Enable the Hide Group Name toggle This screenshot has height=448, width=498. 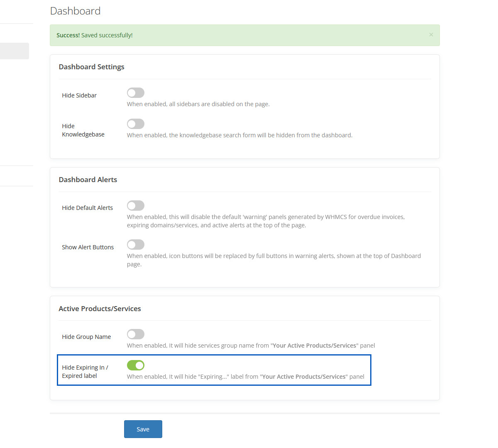click(136, 334)
